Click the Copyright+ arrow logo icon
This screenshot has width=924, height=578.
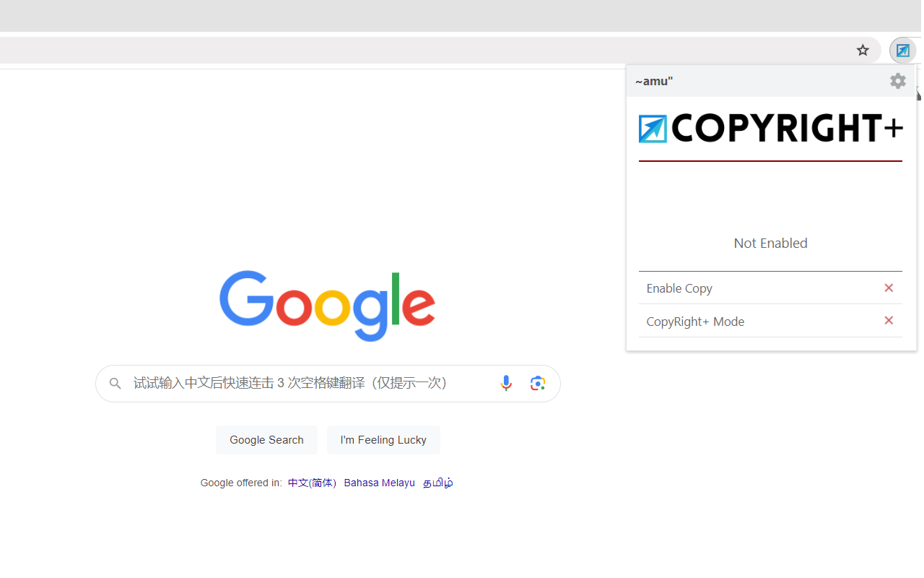pos(653,129)
